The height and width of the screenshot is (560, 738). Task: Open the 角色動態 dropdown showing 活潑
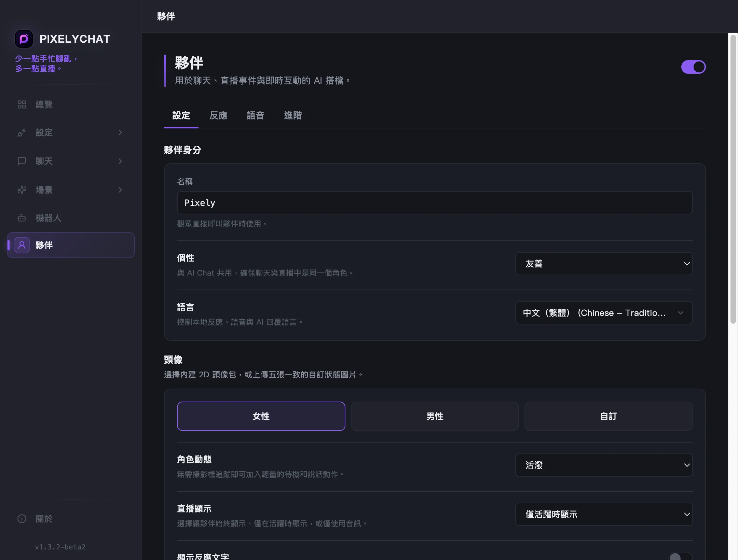[604, 465]
